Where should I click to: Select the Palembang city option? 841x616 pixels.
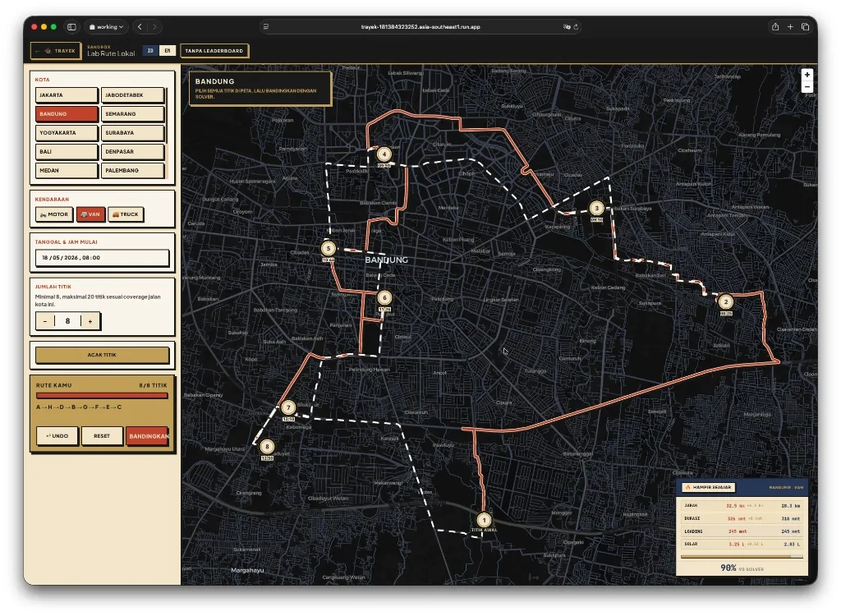coord(132,170)
